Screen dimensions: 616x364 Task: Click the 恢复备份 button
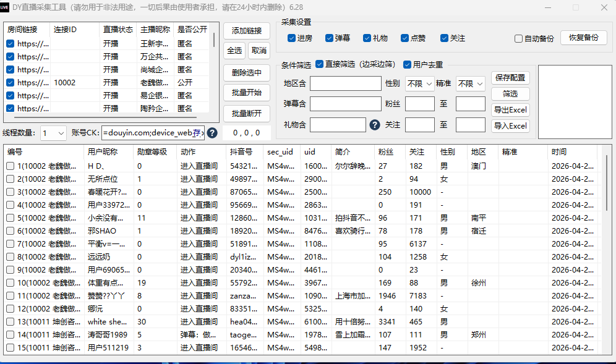pyautogui.click(x=584, y=38)
